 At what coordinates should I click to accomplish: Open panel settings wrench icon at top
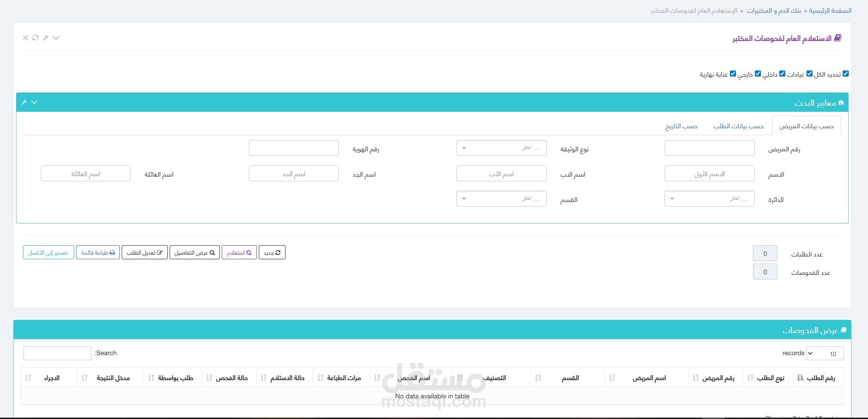46,38
